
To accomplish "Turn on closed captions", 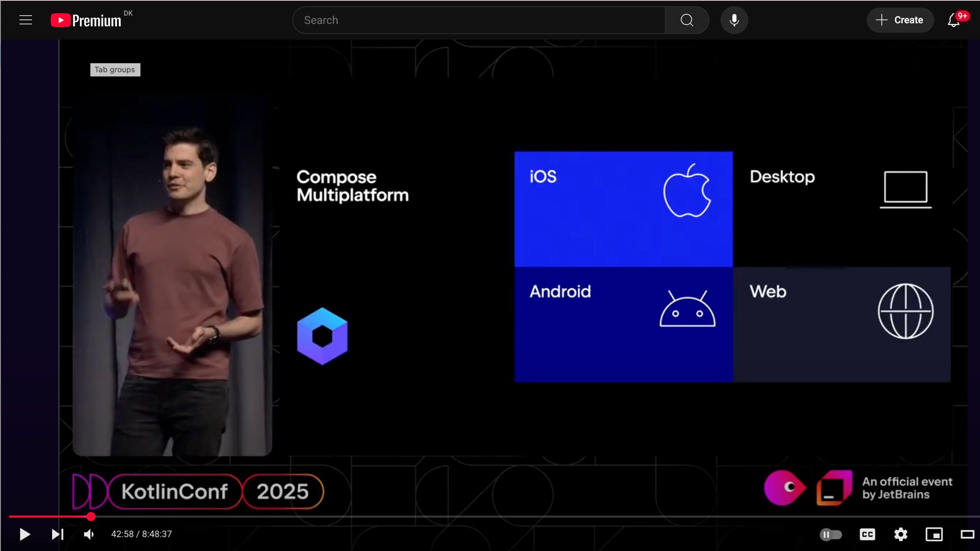I will point(867,534).
